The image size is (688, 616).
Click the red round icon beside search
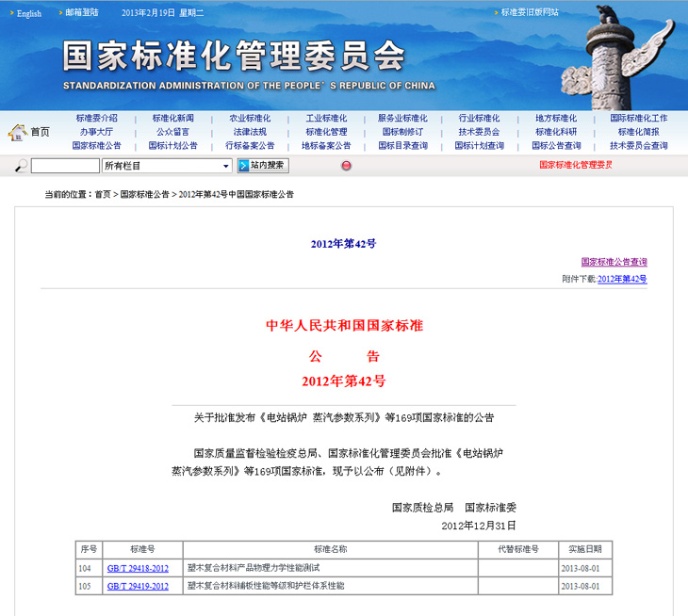coord(346,166)
